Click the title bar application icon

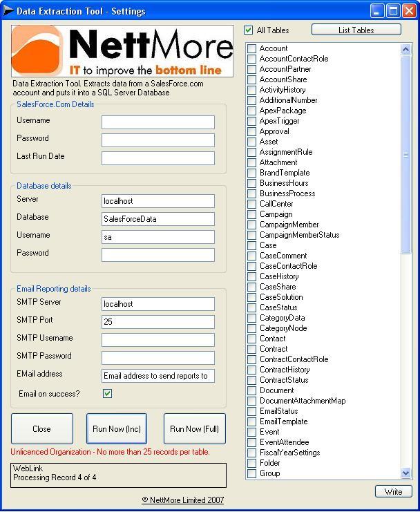click(8, 11)
